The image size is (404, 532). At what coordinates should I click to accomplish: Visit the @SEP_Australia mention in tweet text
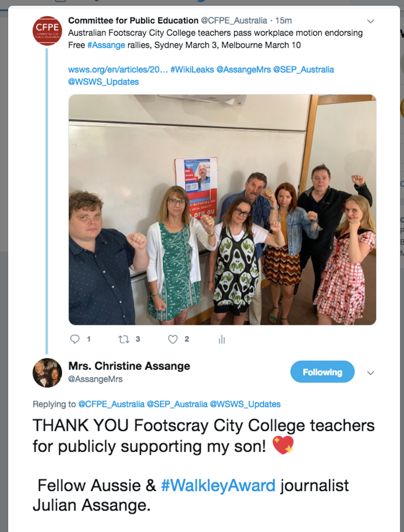(x=303, y=69)
